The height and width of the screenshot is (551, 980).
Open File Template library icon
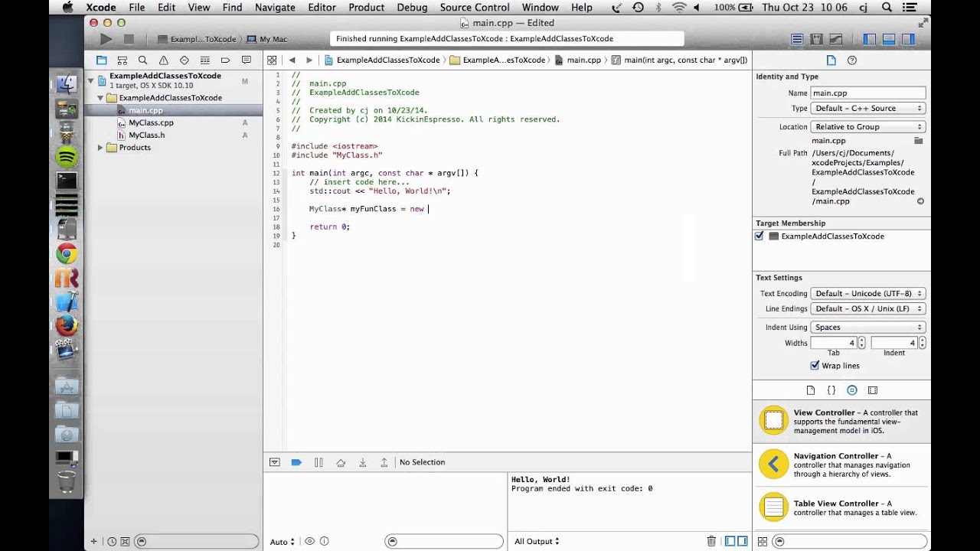coord(811,390)
